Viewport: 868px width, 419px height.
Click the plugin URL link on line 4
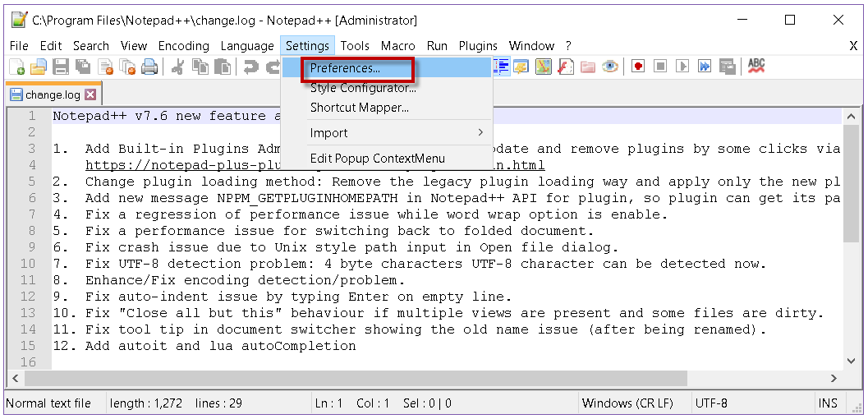315,165
